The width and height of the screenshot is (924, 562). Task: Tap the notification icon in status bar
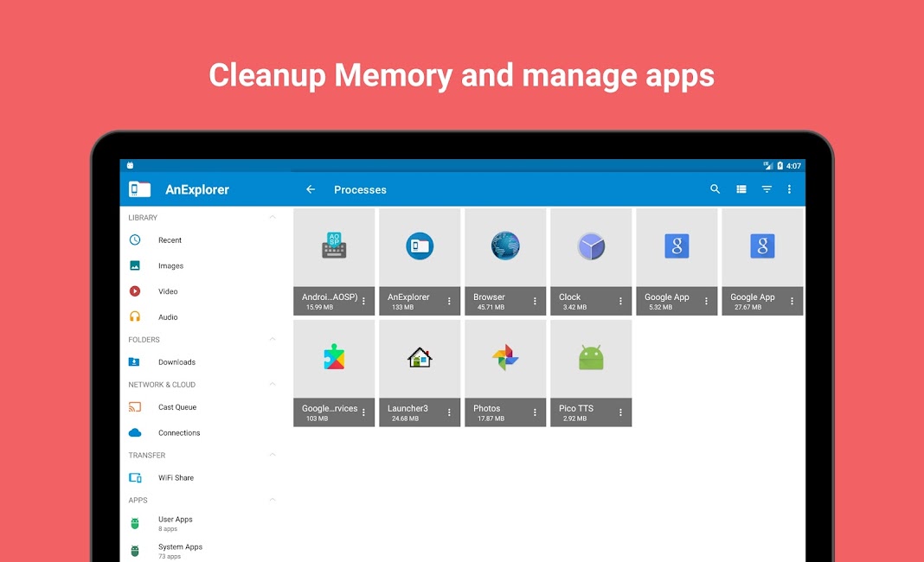[131, 165]
